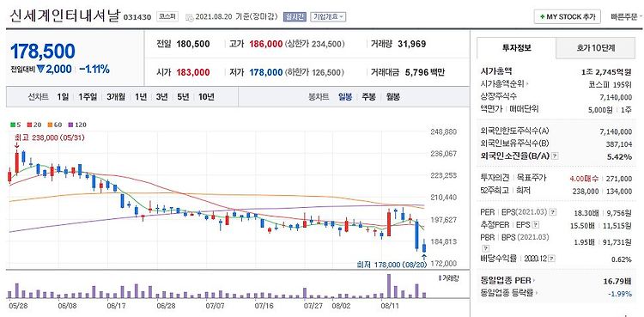This screenshot has width=644, height=317.
Task: Click the 07/27 date label on chart axis
Action: point(313,307)
